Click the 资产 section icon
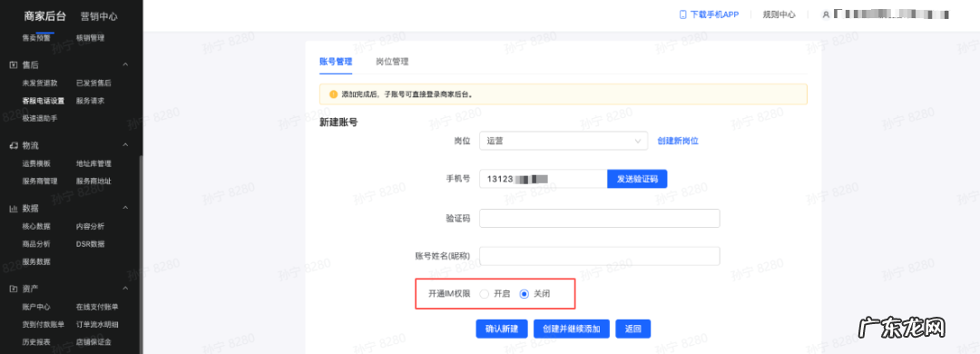Image resolution: width=980 pixels, height=354 pixels. pos(13,289)
